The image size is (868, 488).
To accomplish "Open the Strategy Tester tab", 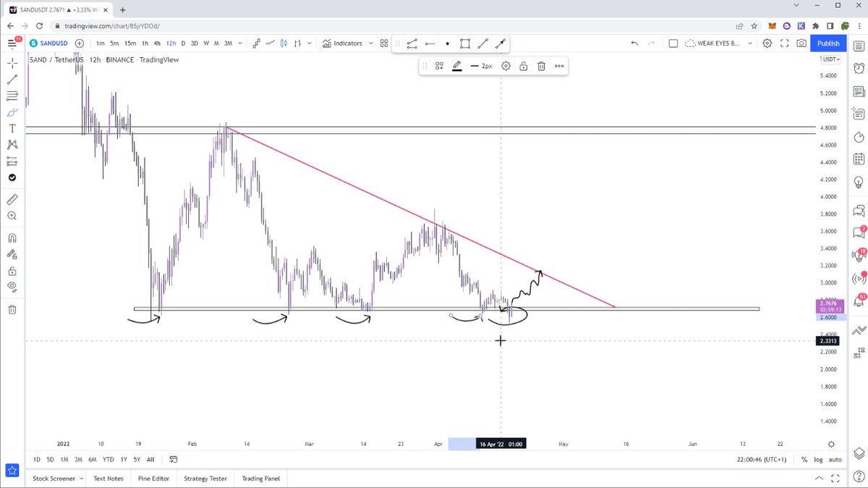I will pyautogui.click(x=205, y=479).
